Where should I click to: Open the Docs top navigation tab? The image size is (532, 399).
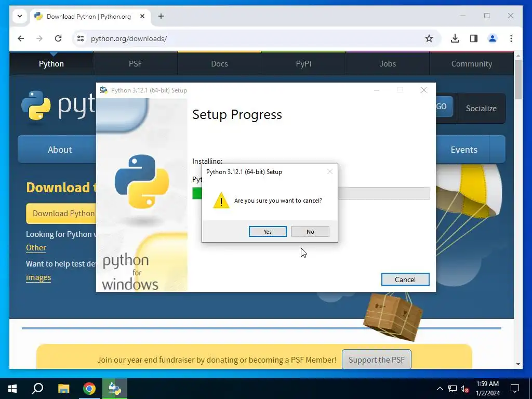pos(219,63)
